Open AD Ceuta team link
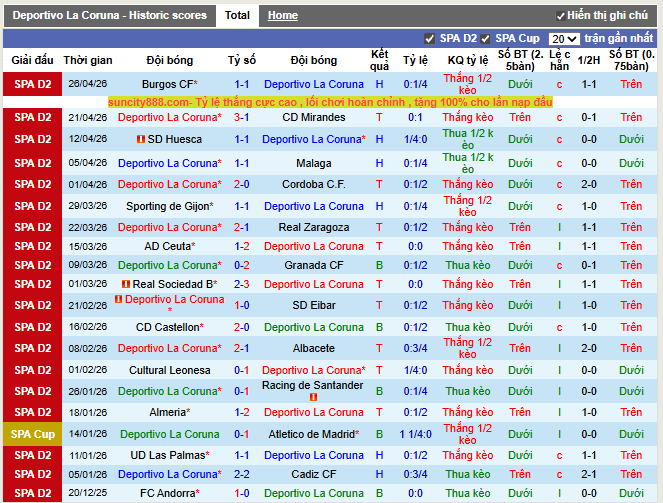 coord(167,246)
